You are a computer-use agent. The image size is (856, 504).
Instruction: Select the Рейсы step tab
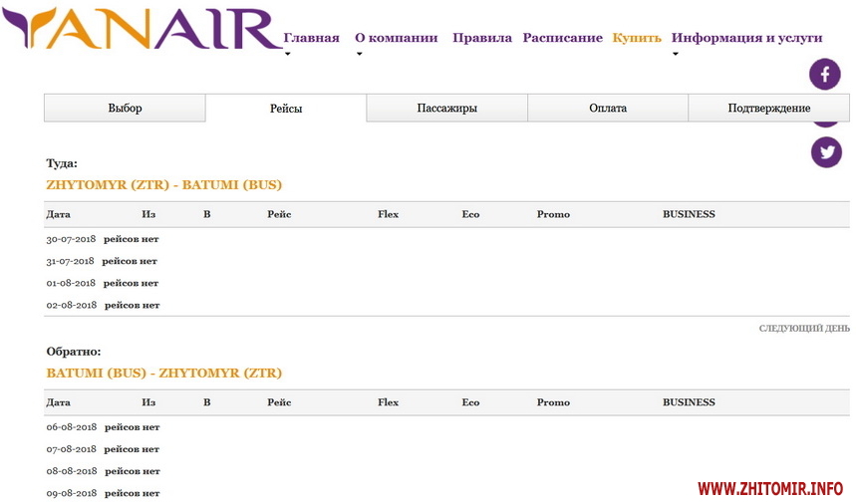pyautogui.click(x=286, y=109)
